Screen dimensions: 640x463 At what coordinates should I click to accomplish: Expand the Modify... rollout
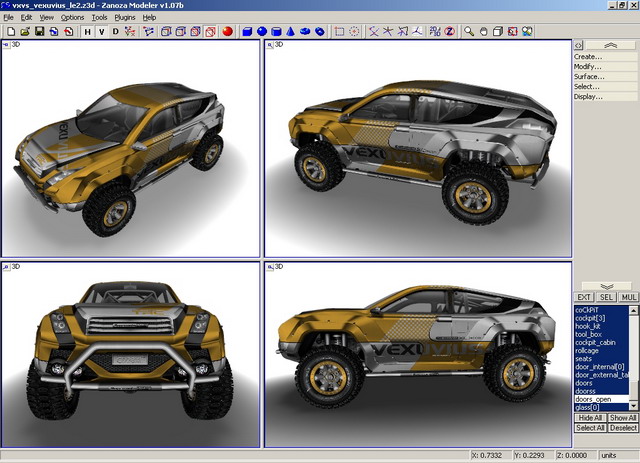pyautogui.click(x=588, y=67)
